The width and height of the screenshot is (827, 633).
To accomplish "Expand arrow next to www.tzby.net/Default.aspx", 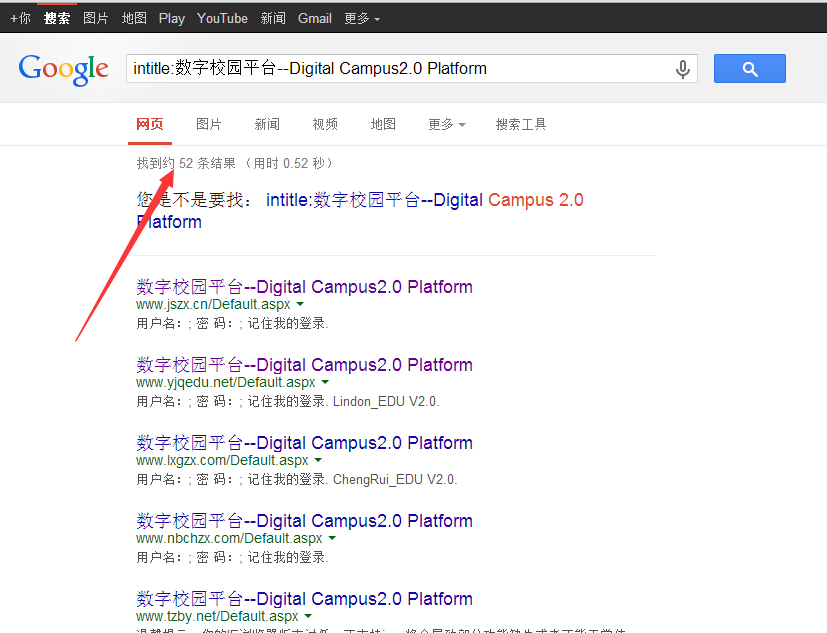I will tap(308, 617).
